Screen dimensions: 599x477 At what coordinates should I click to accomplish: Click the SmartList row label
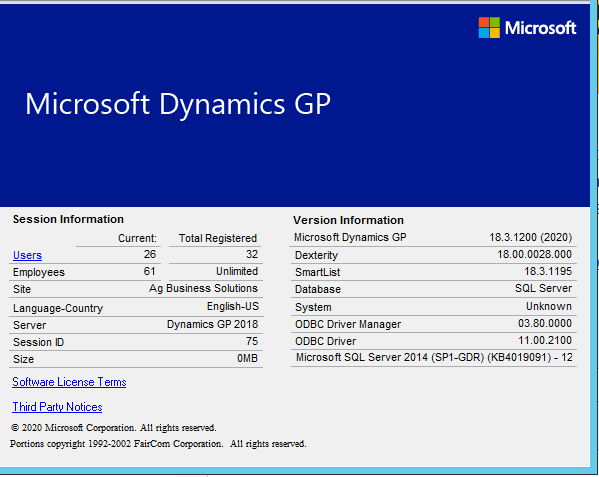317,272
